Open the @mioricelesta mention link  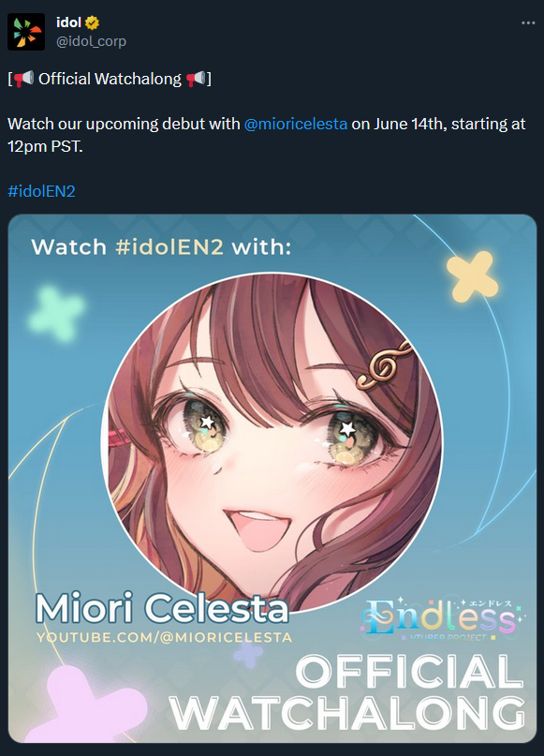coord(295,124)
